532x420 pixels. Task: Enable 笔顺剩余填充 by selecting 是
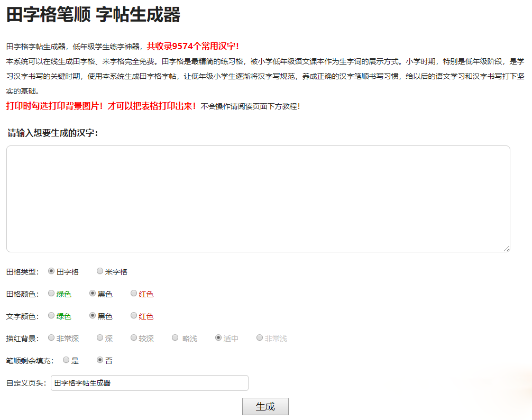tap(66, 360)
